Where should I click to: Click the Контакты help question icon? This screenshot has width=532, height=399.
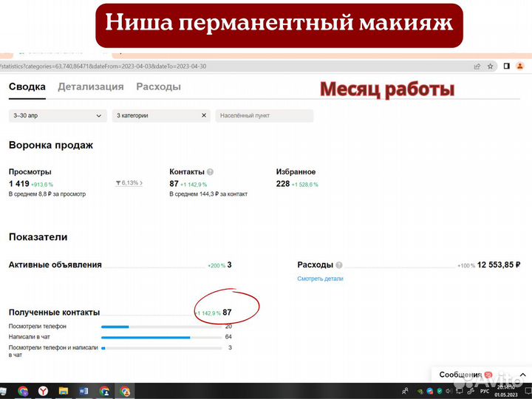210,172
